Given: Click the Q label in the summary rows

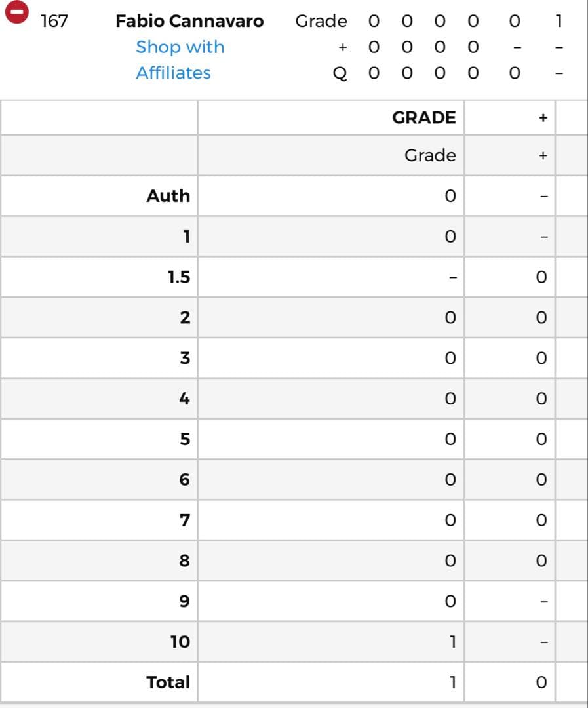Looking at the screenshot, I should (340, 73).
